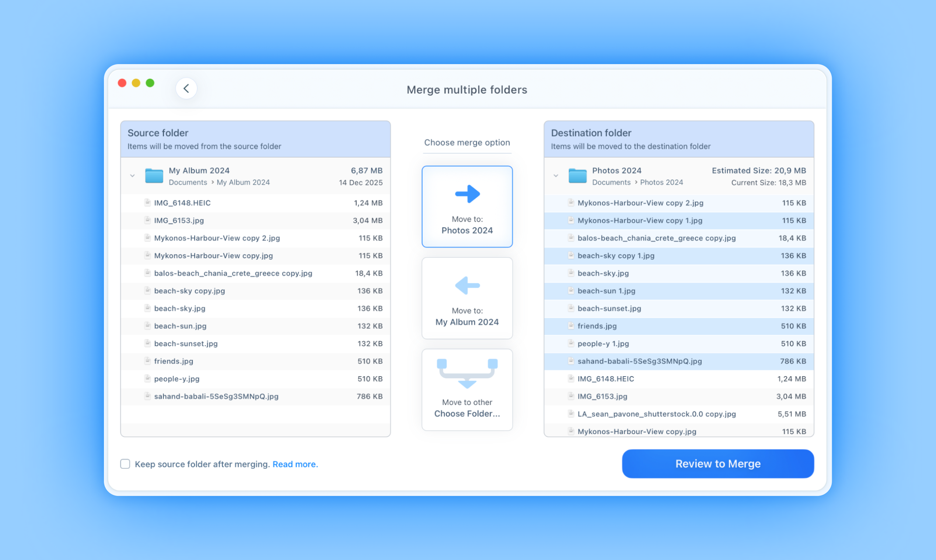This screenshot has width=936, height=560.
Task: Click the file icon beside IMG_6148.HEIC
Action: (147, 203)
